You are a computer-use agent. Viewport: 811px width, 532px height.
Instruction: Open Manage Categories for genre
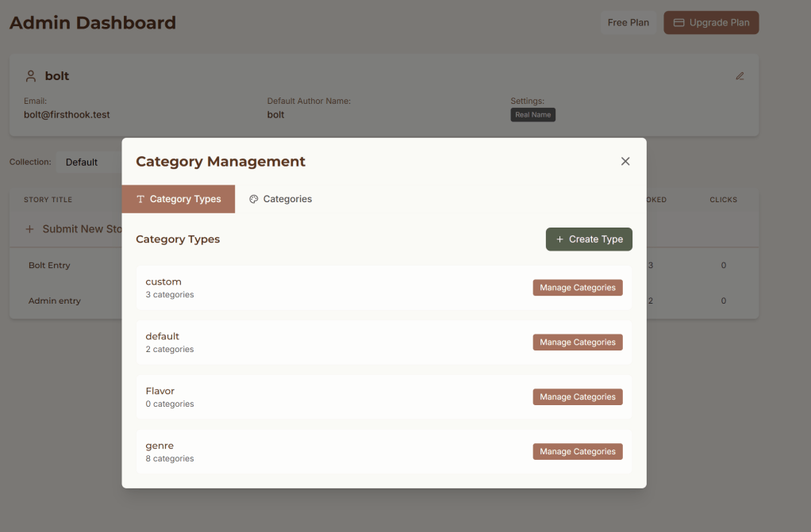[x=577, y=452]
